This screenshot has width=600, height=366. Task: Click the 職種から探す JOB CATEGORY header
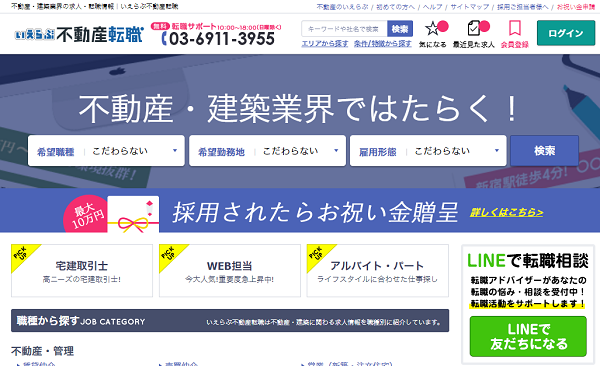(x=230, y=321)
